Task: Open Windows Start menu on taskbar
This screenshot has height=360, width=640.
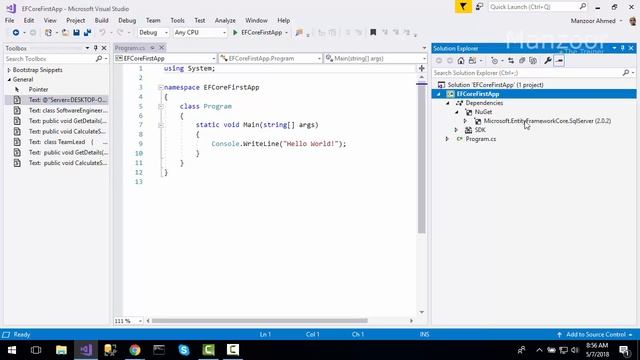Action: click(x=12, y=350)
